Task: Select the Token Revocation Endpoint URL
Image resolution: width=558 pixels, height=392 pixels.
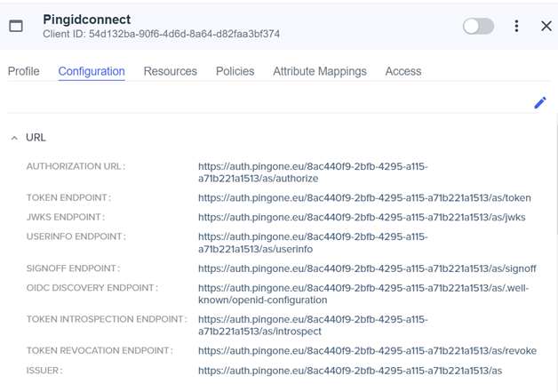Action: point(367,351)
